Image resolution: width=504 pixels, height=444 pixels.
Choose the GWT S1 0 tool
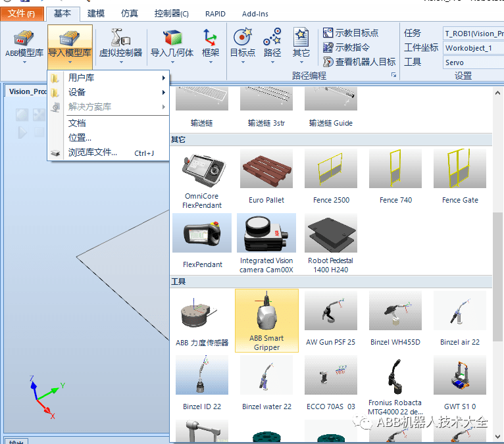[x=460, y=383]
